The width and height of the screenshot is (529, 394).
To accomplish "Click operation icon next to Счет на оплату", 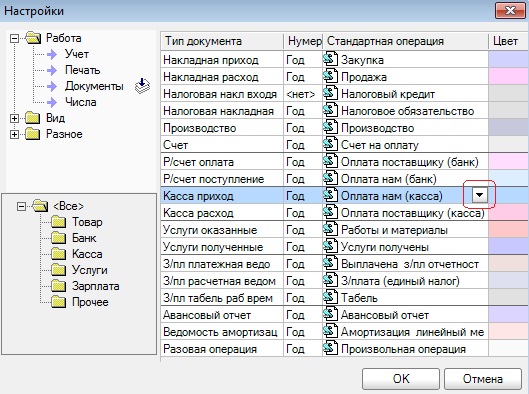I will [x=330, y=144].
